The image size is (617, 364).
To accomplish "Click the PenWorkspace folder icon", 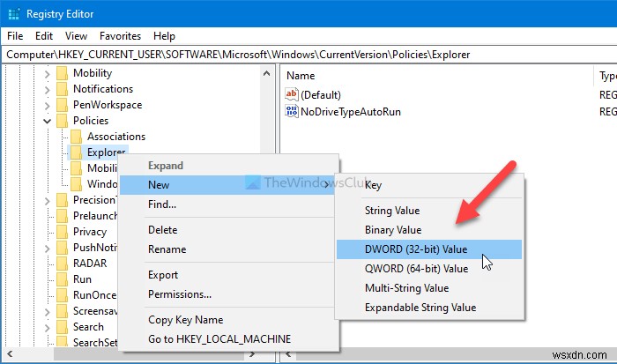I will [63, 105].
